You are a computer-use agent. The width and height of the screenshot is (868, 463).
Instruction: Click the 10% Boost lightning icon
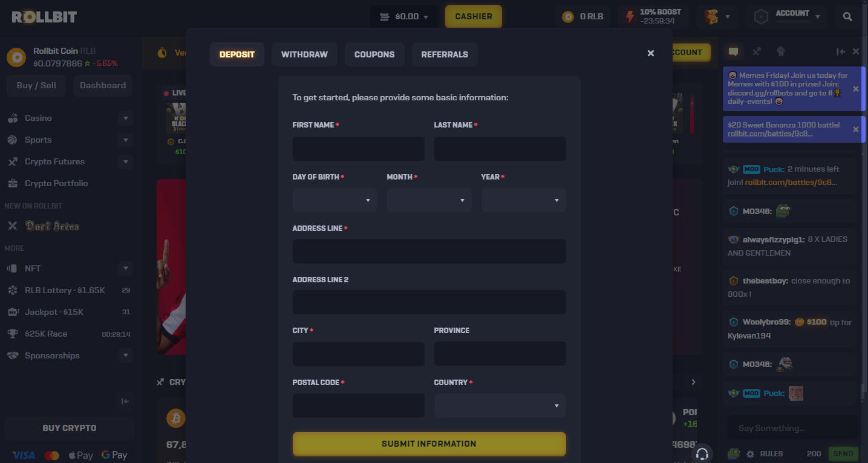(x=630, y=17)
